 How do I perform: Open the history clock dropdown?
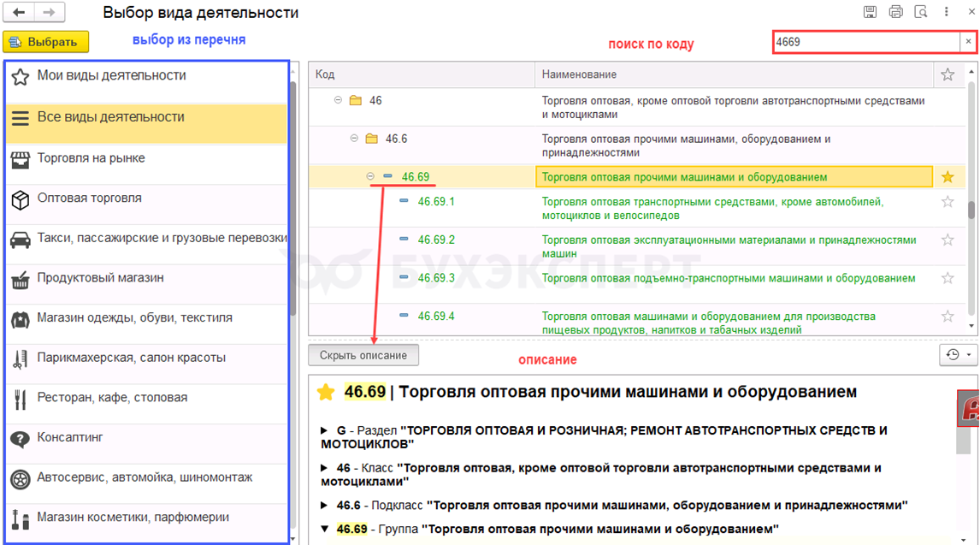[x=957, y=354]
